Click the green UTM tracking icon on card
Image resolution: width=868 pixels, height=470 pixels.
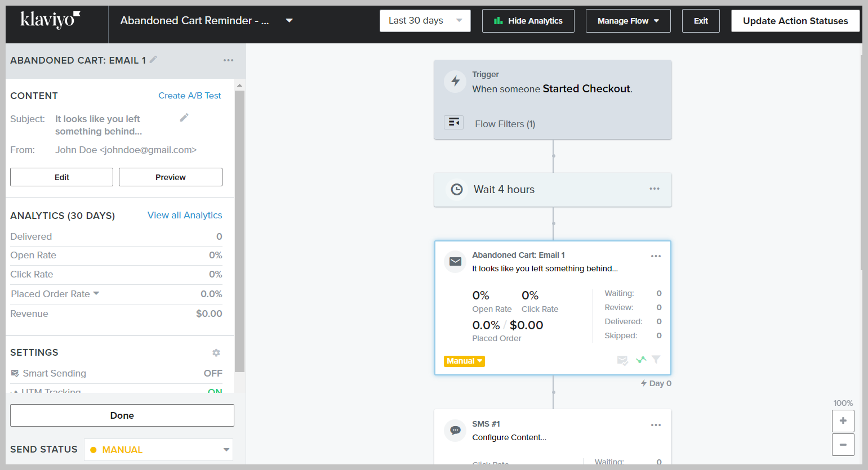coord(641,359)
